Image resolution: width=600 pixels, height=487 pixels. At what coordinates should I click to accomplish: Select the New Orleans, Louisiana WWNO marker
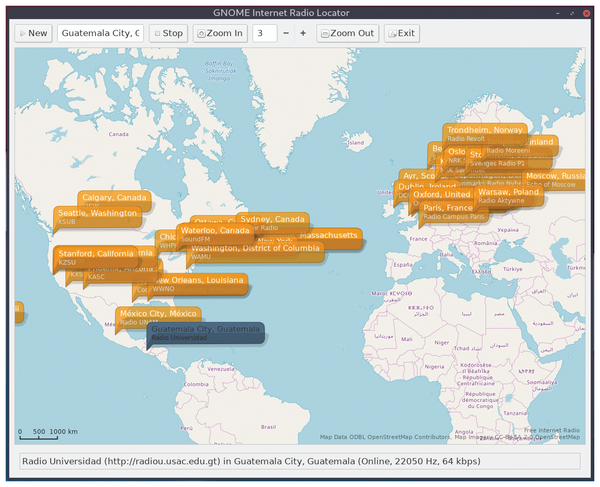click(199, 284)
